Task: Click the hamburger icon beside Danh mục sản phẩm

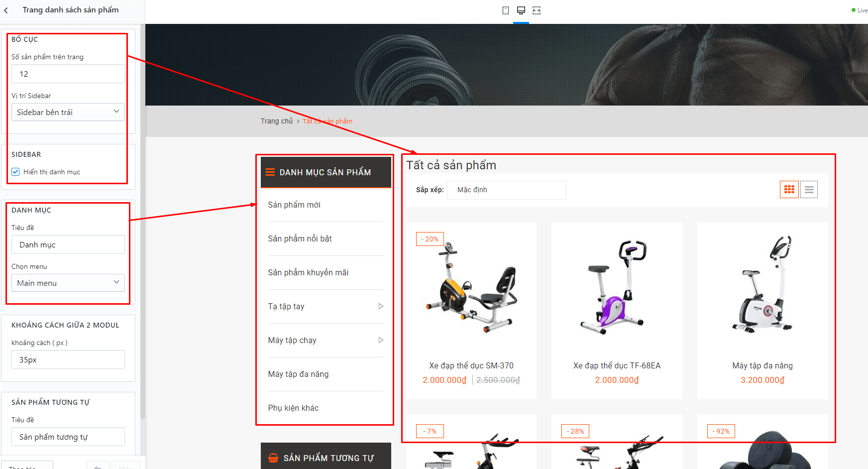Action: [x=270, y=172]
